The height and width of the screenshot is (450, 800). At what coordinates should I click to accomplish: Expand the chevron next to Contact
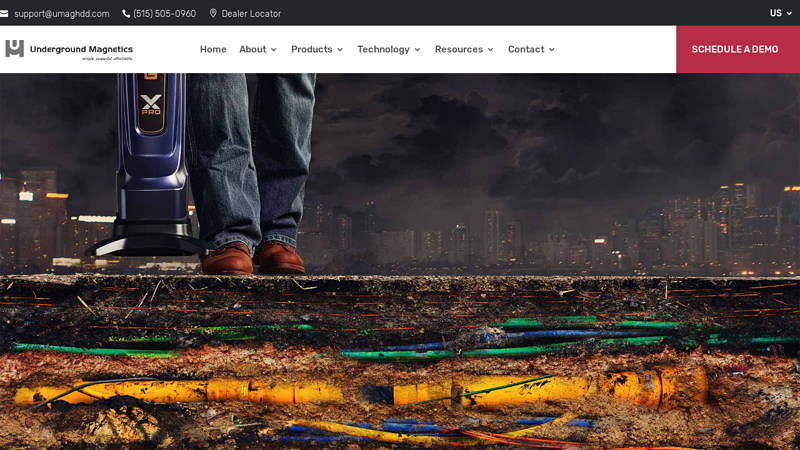(x=551, y=50)
